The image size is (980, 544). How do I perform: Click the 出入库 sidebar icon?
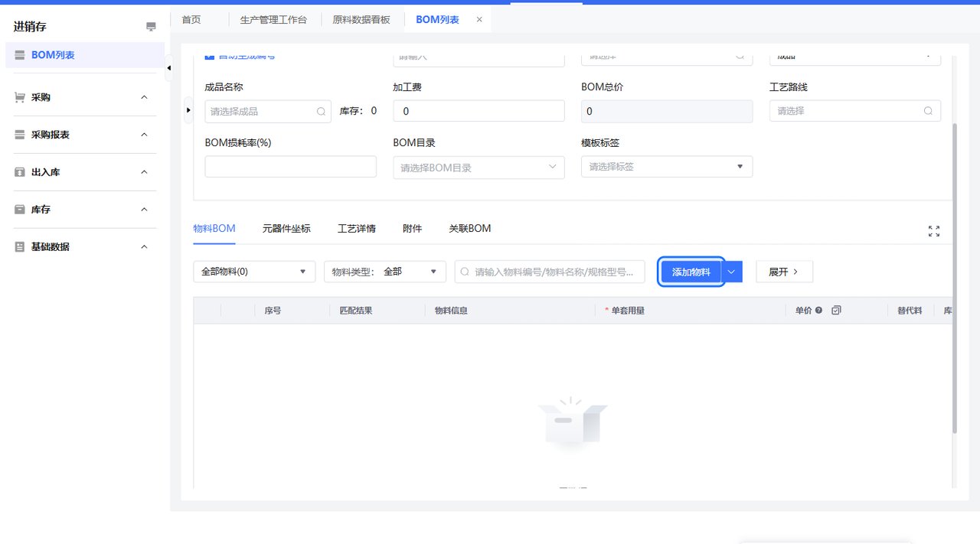pos(20,172)
